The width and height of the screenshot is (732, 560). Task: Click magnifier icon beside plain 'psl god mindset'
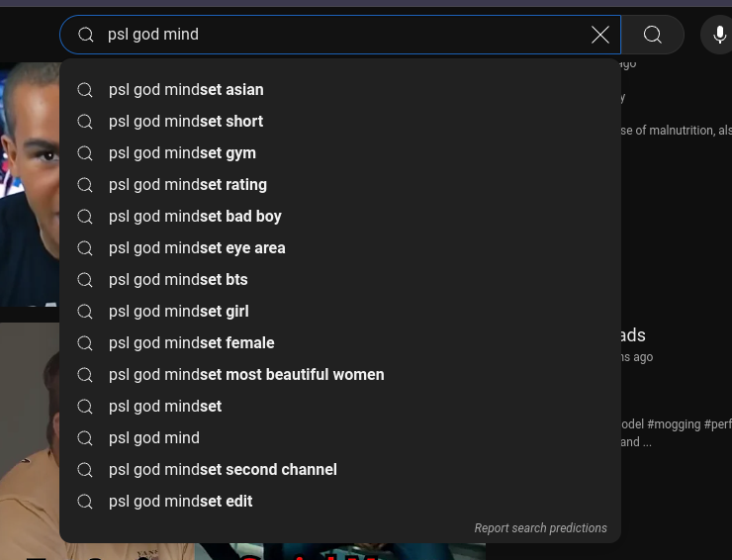[x=85, y=407]
